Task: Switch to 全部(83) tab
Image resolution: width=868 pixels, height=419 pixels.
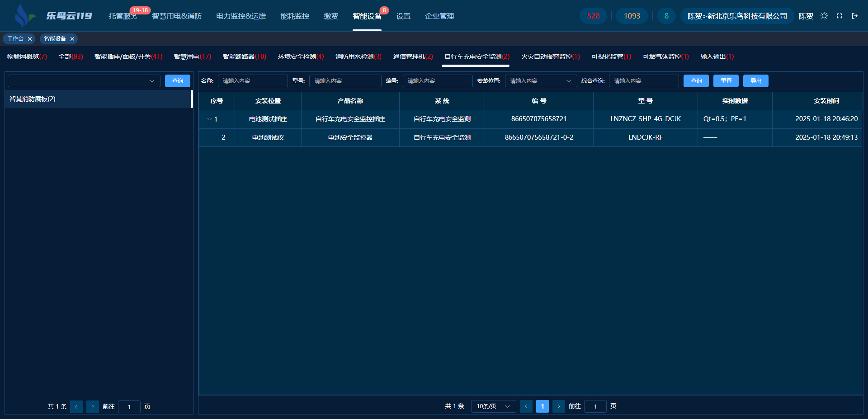Action: (71, 56)
